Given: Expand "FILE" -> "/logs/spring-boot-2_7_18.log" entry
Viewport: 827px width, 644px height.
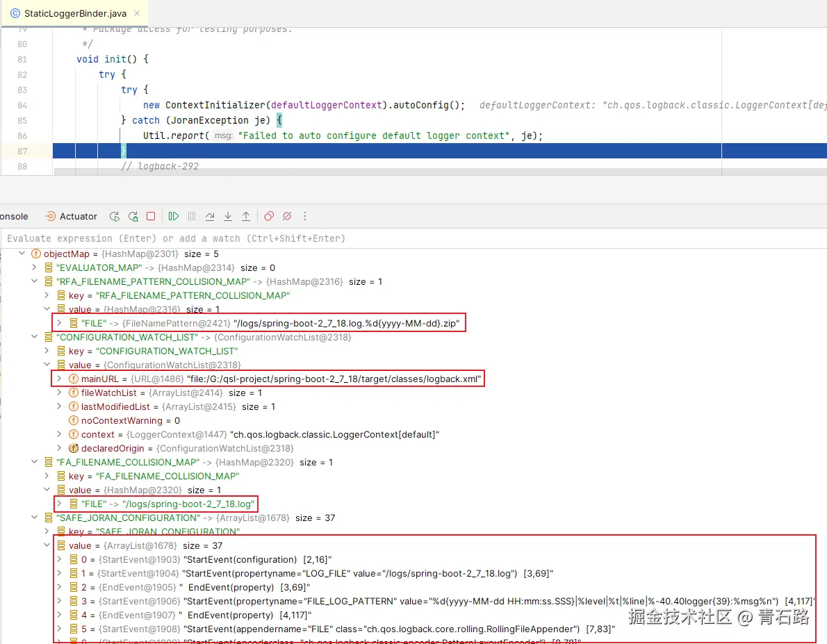Looking at the screenshot, I should [x=59, y=504].
